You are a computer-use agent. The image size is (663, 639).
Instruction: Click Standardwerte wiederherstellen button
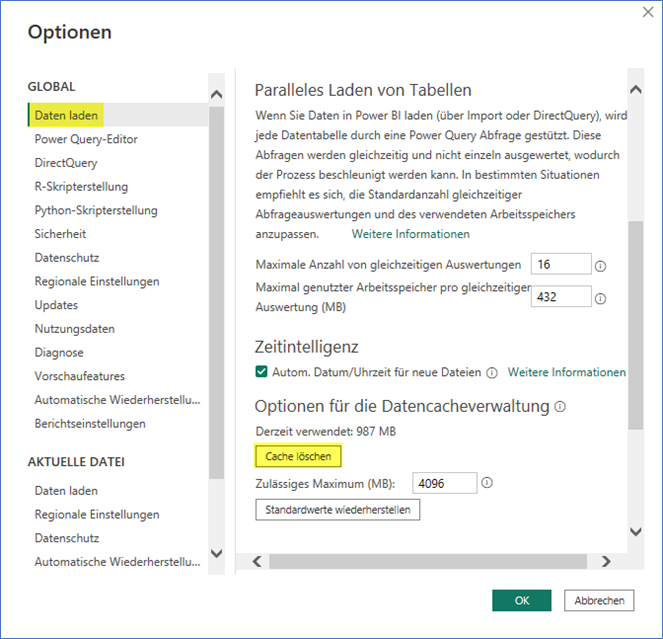(x=338, y=510)
